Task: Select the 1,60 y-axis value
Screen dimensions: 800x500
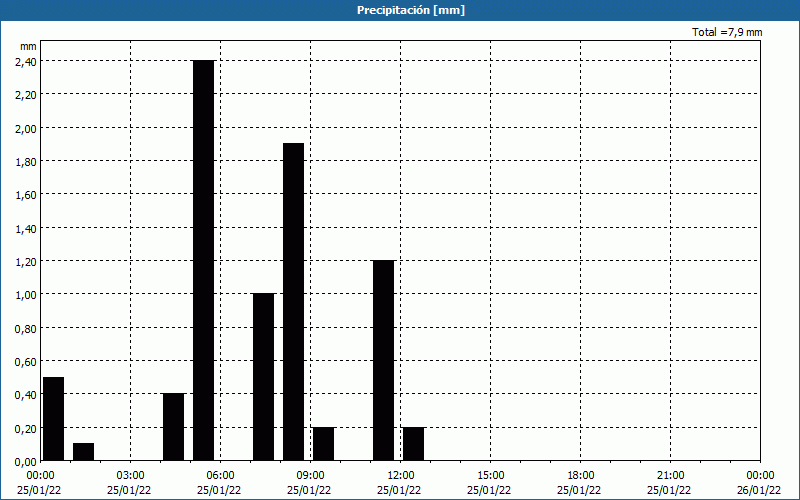Action: [26, 194]
